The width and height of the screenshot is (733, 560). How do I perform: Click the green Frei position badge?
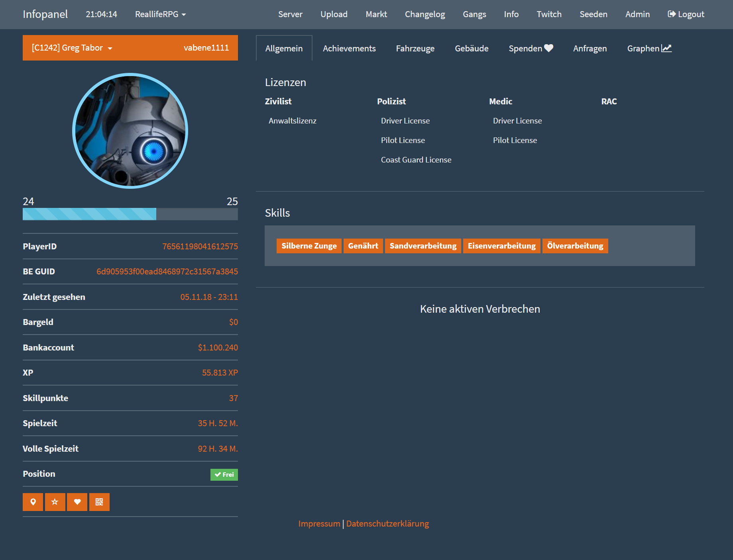pyautogui.click(x=224, y=474)
